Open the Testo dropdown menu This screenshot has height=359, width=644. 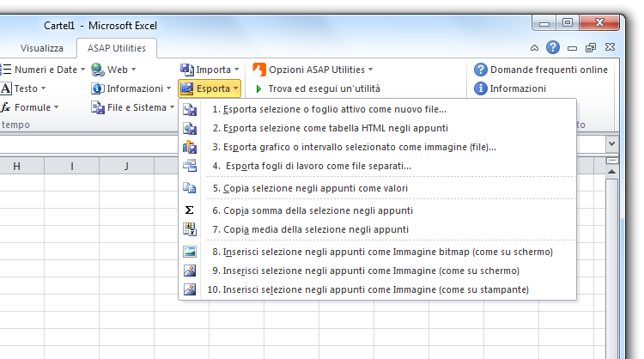click(x=43, y=88)
